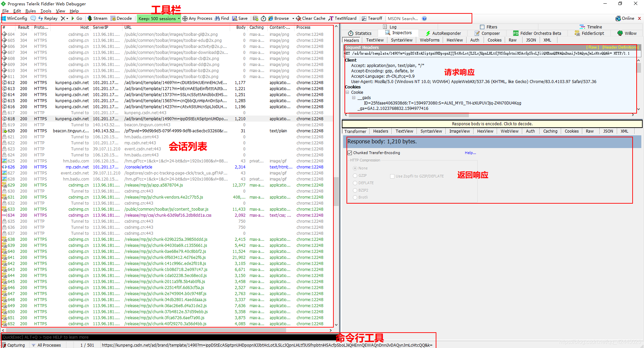Click the [Raw] link in Request Headers
Image resolution: width=644 pixels, height=348 pixels.
pos(592,47)
